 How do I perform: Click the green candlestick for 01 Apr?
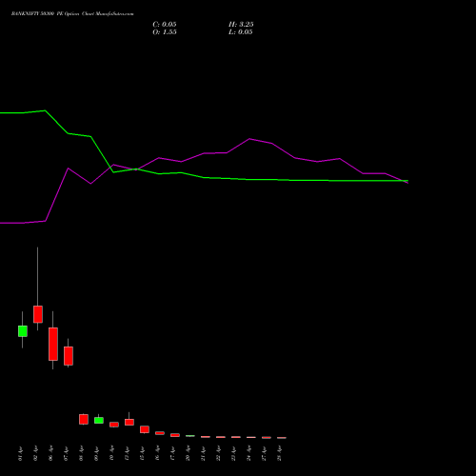click(23, 331)
